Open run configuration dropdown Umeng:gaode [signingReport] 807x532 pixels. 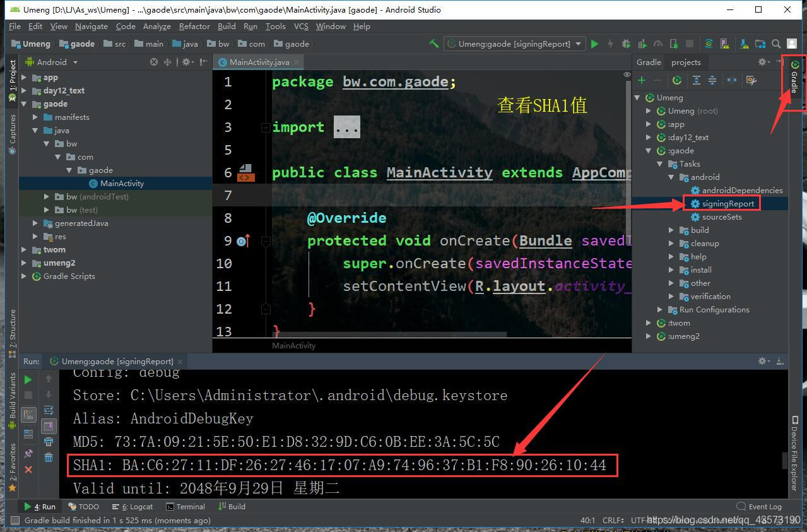515,44
